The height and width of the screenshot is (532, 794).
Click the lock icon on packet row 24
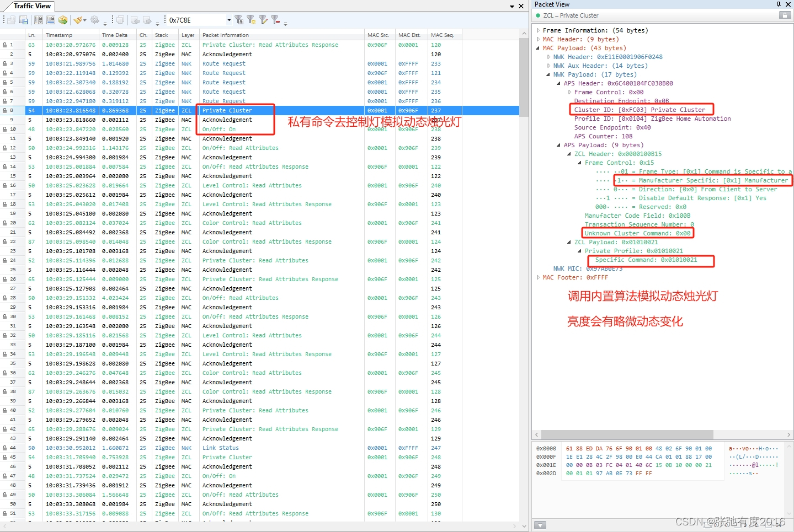(4, 260)
